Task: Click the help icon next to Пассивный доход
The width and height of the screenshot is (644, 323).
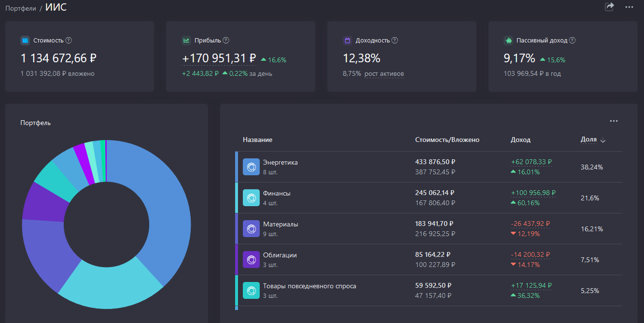Action: (572, 40)
